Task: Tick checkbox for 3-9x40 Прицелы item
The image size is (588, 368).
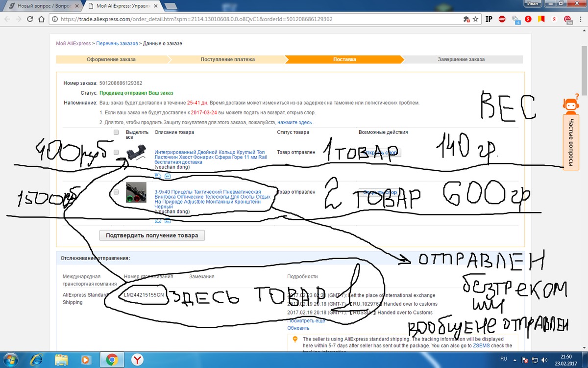Action: point(116,192)
